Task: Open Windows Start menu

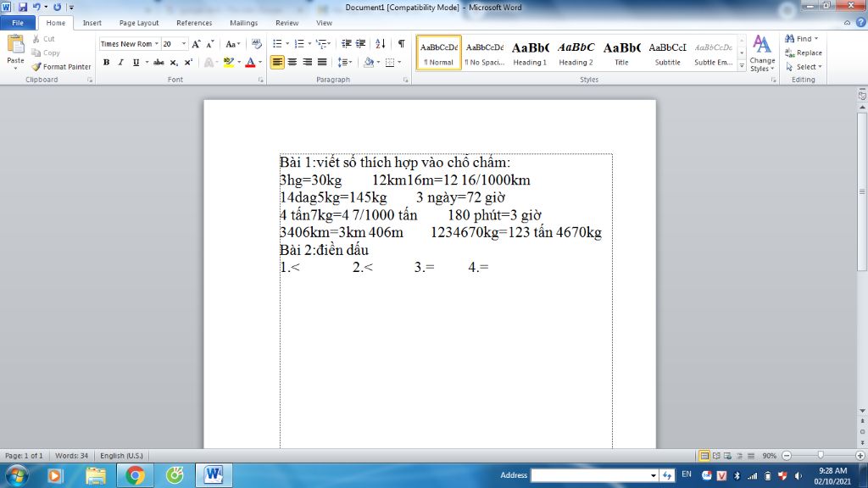Action: (16, 475)
